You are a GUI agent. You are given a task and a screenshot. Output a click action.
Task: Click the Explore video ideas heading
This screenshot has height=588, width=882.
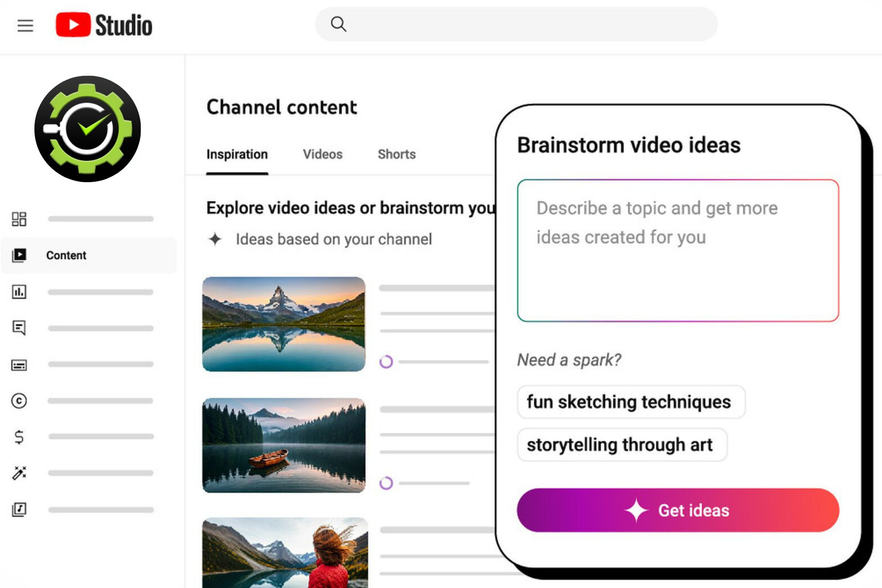[351, 208]
